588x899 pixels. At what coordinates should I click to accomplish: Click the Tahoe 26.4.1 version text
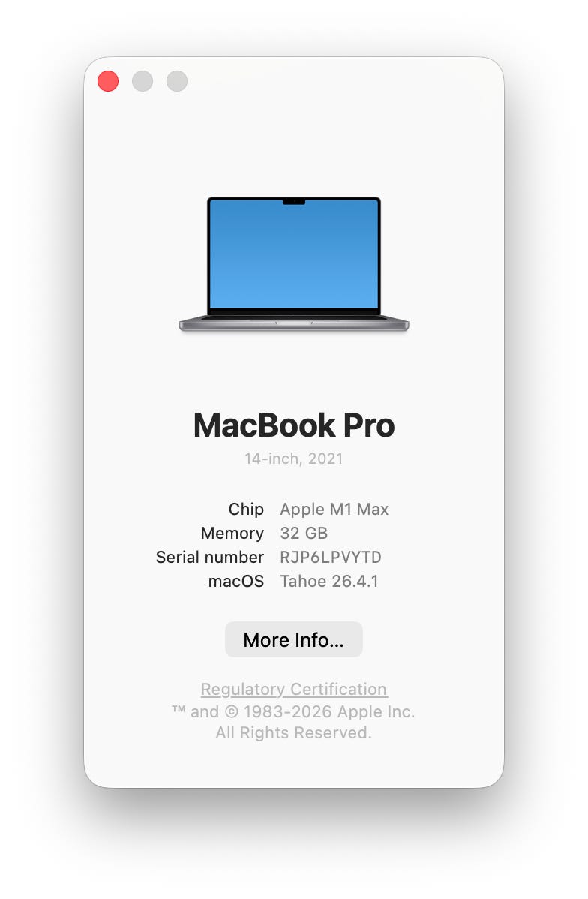point(329,582)
